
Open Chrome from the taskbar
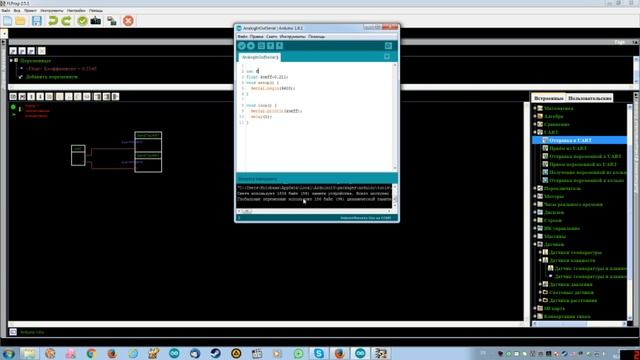click(91, 353)
